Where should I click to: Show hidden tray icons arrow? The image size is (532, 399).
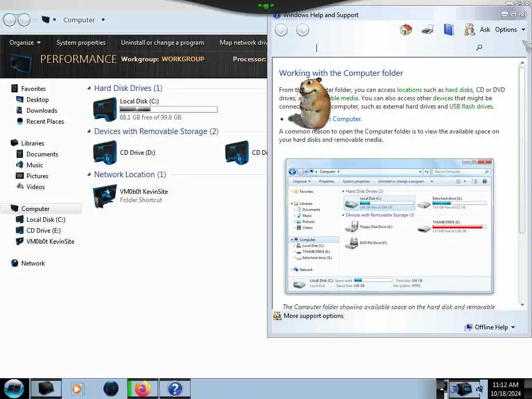(x=442, y=389)
